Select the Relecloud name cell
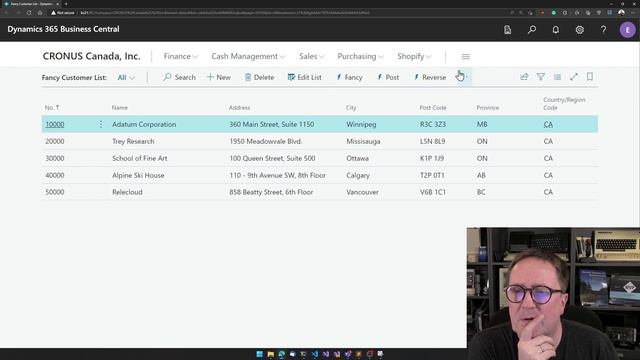Image resolution: width=640 pixels, height=360 pixels. (127, 192)
